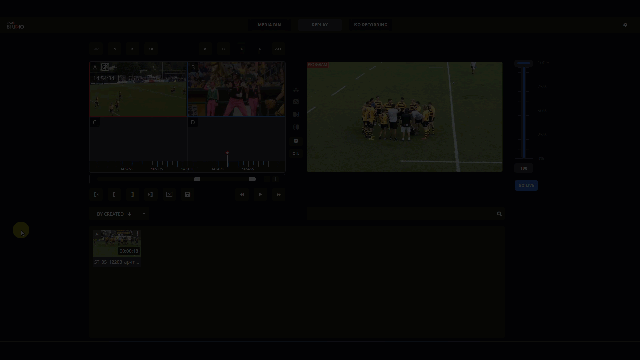This screenshot has width=640, height=360.
Task: Click the program output preview
Action: [x=404, y=117]
